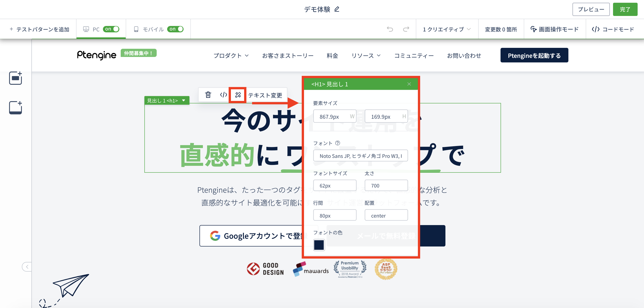
Task: Click the mawards logo
Action: [311, 269]
